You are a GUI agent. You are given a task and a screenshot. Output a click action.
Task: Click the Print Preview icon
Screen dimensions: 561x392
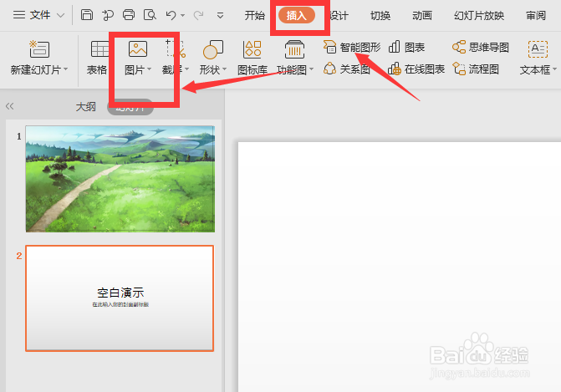click(x=150, y=15)
